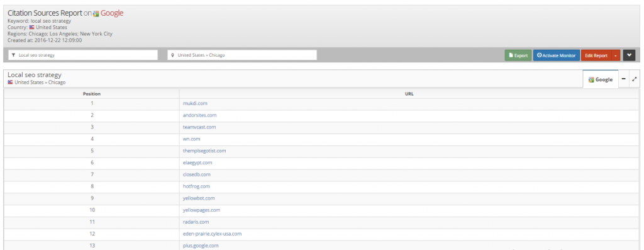This screenshot has height=250, width=644.
Task: Click the Local seo strategy panel heading
Action: point(35,75)
